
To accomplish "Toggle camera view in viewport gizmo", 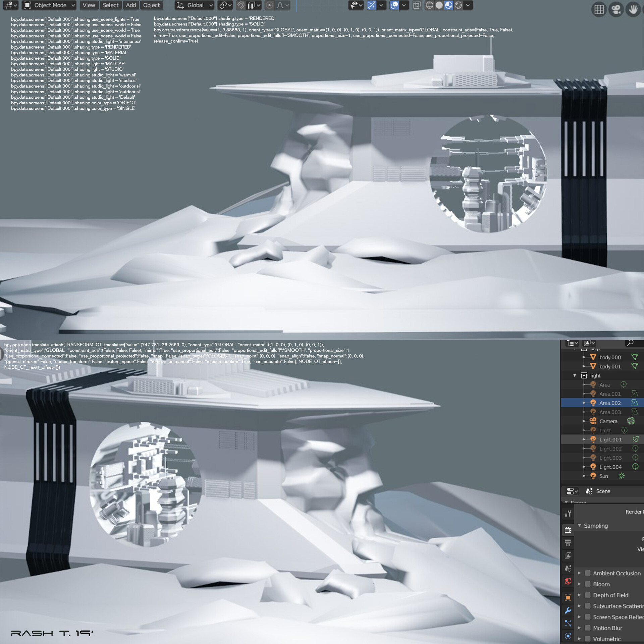I will tap(616, 10).
